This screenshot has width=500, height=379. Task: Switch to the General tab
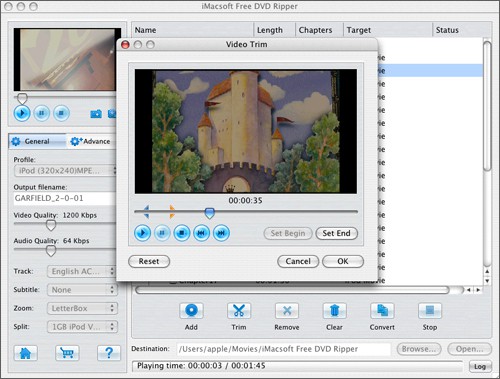pos(37,141)
